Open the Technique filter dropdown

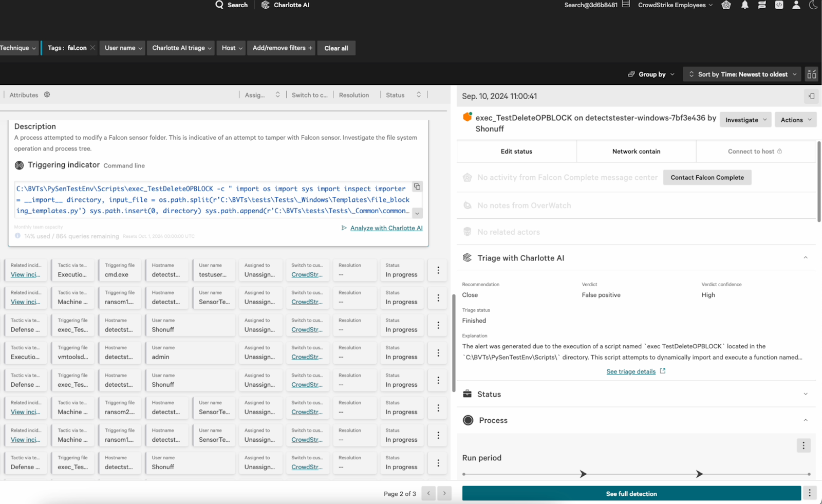pyautogui.click(x=18, y=48)
